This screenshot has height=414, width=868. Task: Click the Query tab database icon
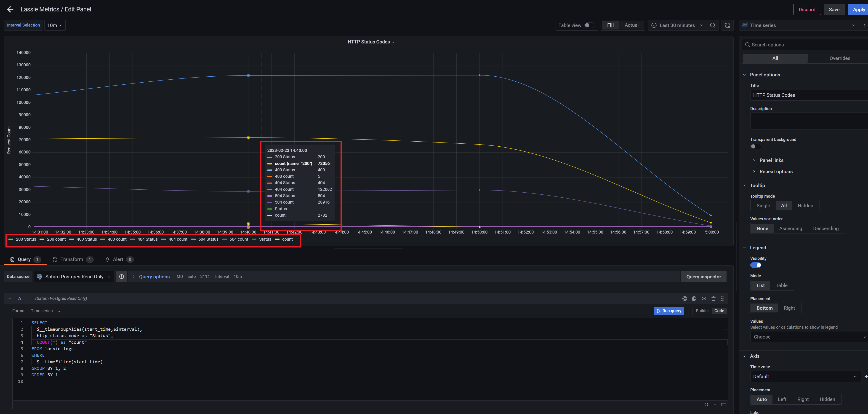coord(13,260)
